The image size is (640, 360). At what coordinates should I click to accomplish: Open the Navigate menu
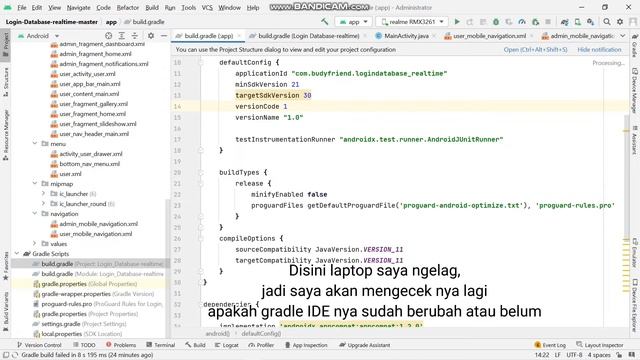78,7
